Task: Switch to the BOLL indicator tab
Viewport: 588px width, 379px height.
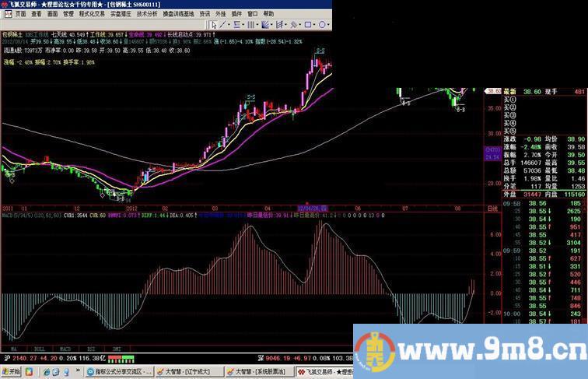Action: 40,349
